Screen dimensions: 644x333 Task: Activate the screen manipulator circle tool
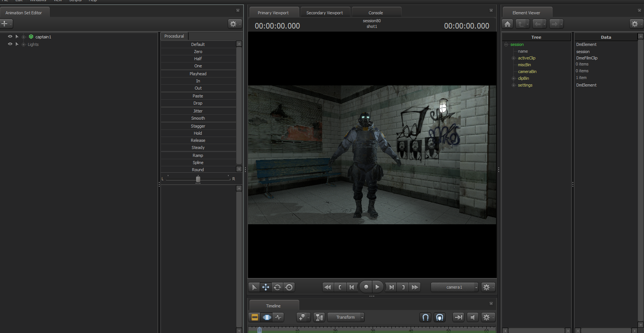coord(289,287)
